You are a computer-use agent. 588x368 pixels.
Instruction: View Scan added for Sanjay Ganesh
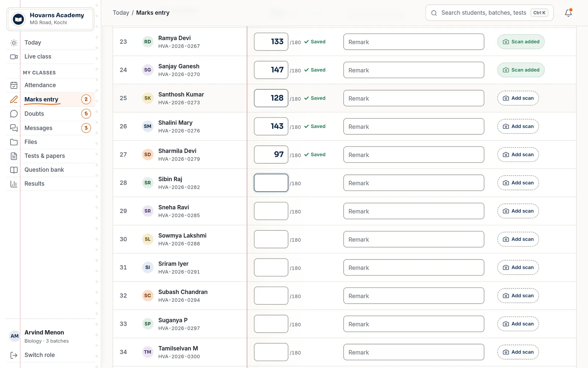click(521, 70)
